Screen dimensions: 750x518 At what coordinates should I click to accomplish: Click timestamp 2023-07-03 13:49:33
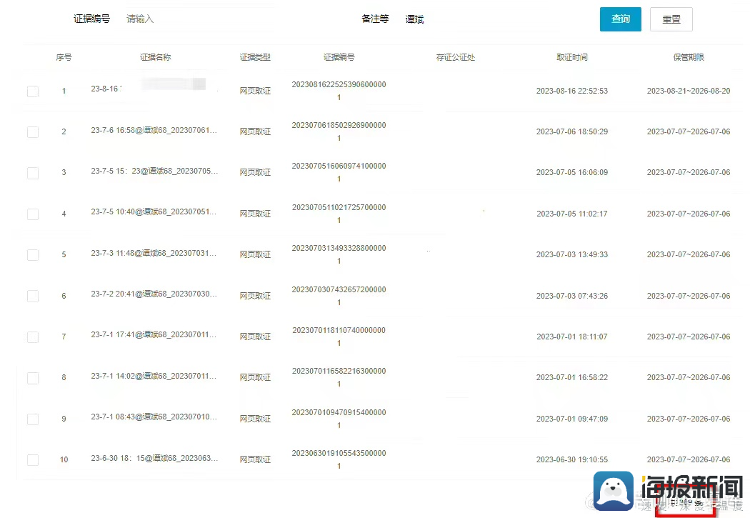pos(572,254)
